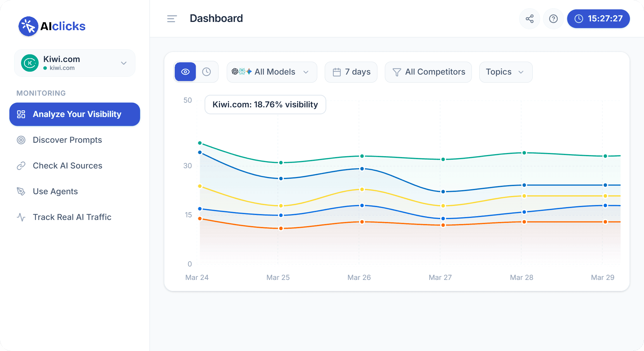Expand the Kiwi.com workspace selector chevron
The height and width of the screenshot is (351, 644).
pyautogui.click(x=124, y=63)
